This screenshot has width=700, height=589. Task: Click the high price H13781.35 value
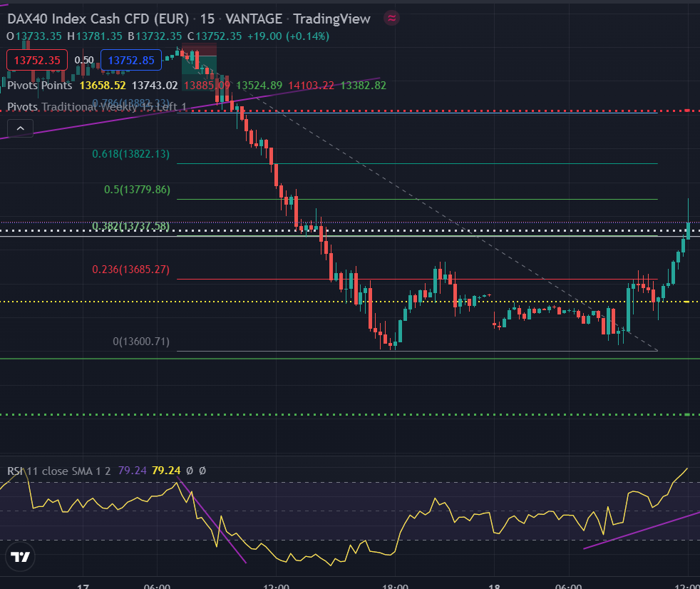pyautogui.click(x=95, y=36)
